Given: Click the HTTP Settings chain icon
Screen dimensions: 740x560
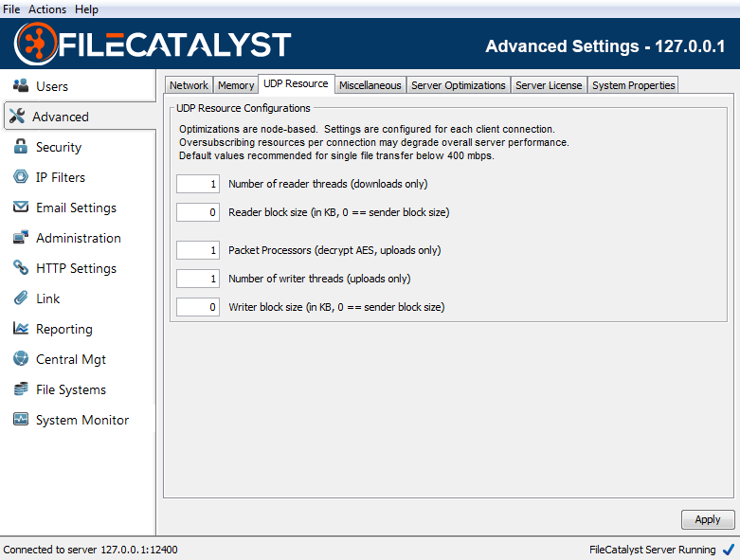Looking at the screenshot, I should point(21,267).
